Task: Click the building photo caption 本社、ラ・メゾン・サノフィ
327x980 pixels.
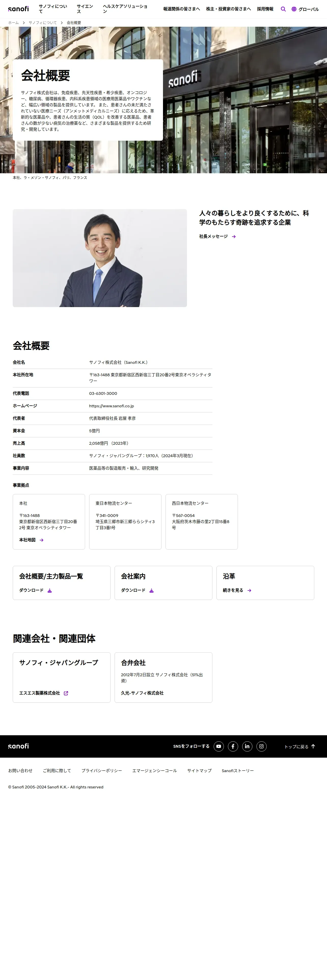Action: click(50, 178)
